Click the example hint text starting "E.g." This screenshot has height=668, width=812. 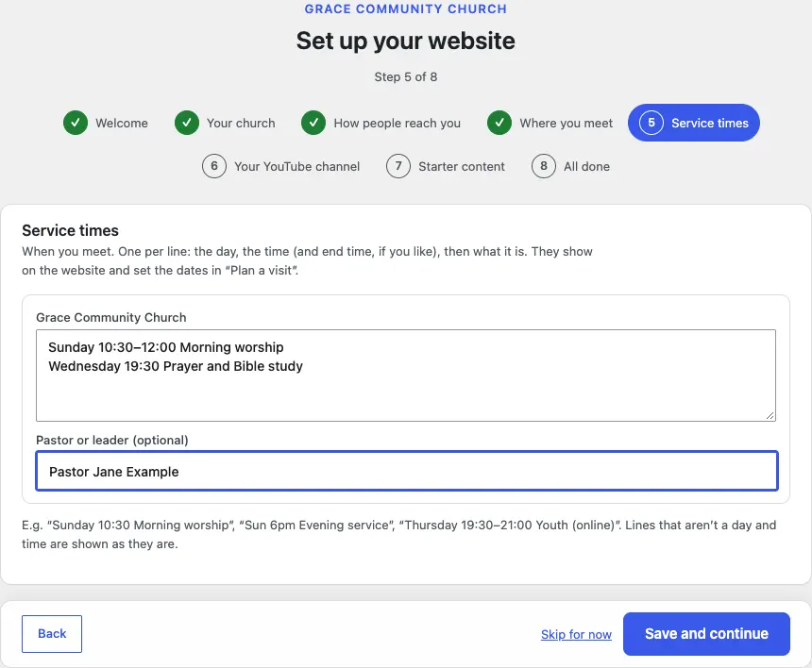(x=398, y=535)
